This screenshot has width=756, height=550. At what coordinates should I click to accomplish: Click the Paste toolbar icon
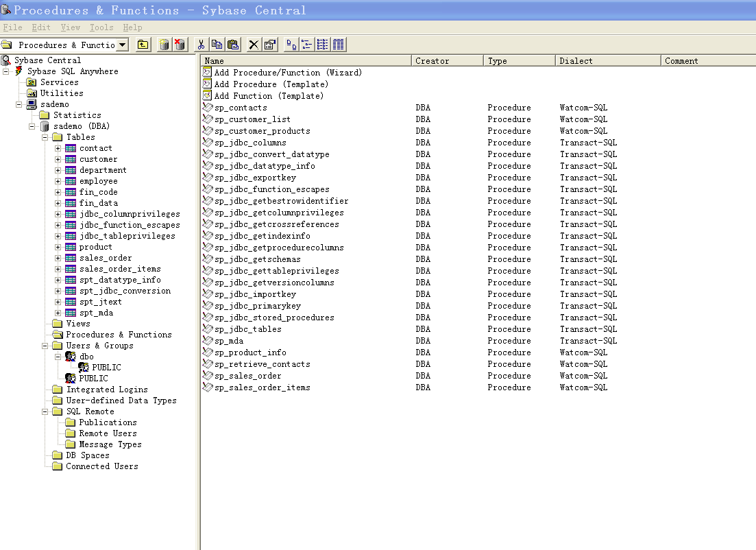[x=233, y=45]
